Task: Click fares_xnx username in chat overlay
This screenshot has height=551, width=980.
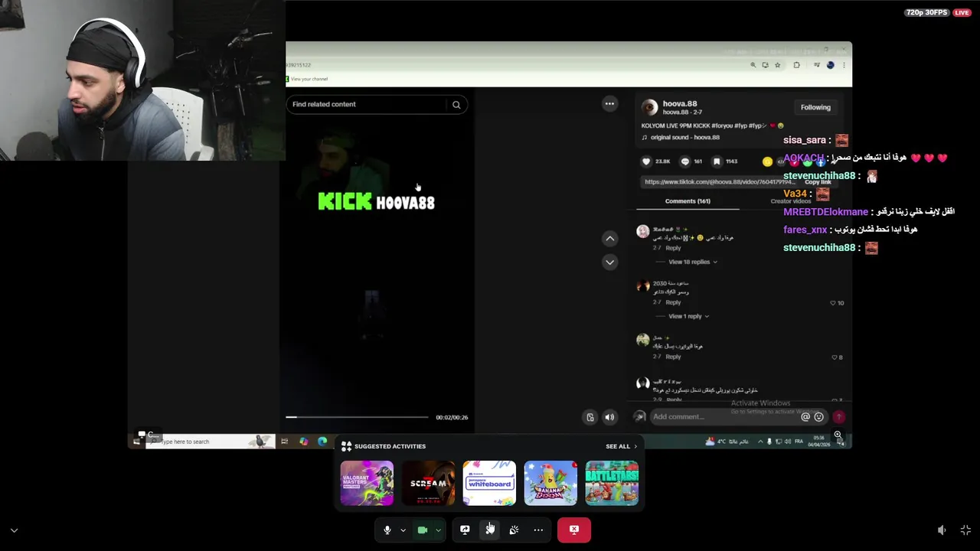Action: (x=805, y=230)
